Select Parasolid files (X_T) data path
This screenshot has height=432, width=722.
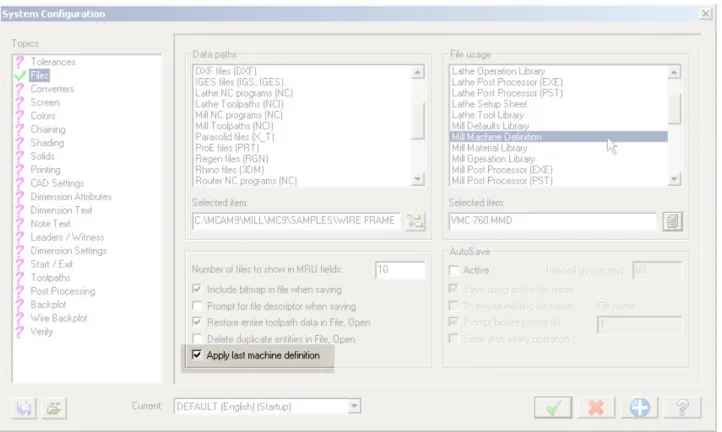point(235,137)
